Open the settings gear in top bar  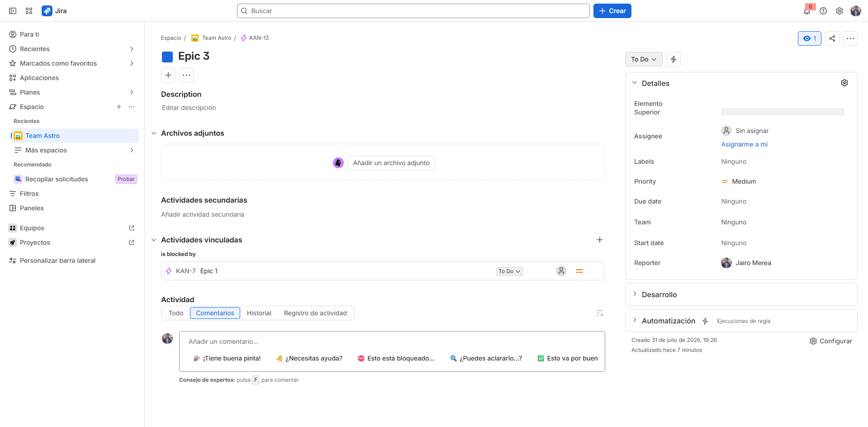[840, 11]
